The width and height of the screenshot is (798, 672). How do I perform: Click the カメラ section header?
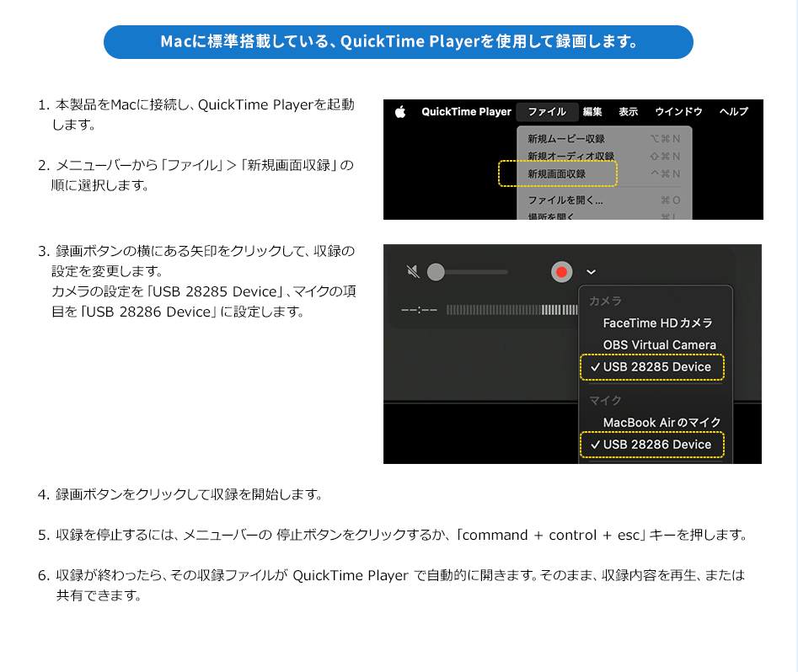(605, 301)
